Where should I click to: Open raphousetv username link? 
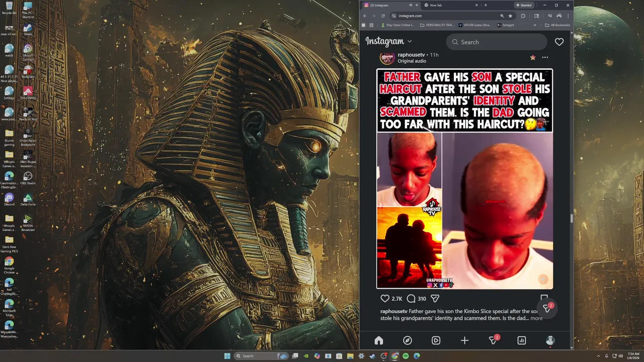tap(412, 54)
